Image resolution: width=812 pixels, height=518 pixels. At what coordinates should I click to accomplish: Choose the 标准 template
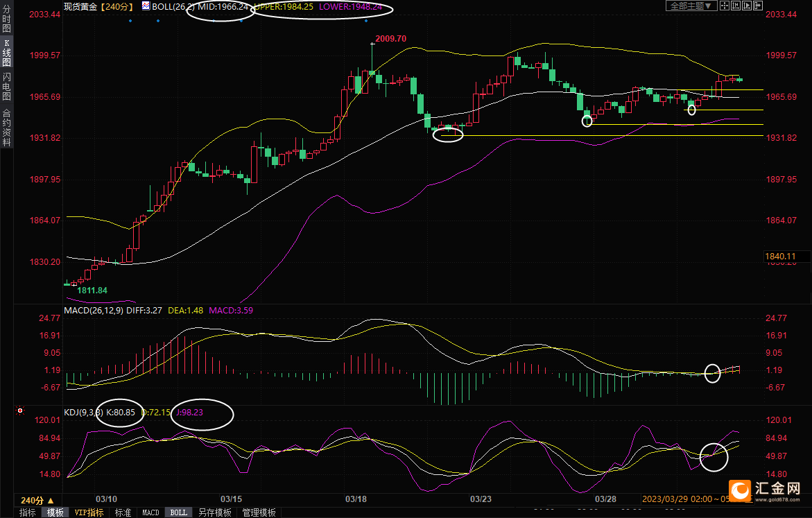123,512
